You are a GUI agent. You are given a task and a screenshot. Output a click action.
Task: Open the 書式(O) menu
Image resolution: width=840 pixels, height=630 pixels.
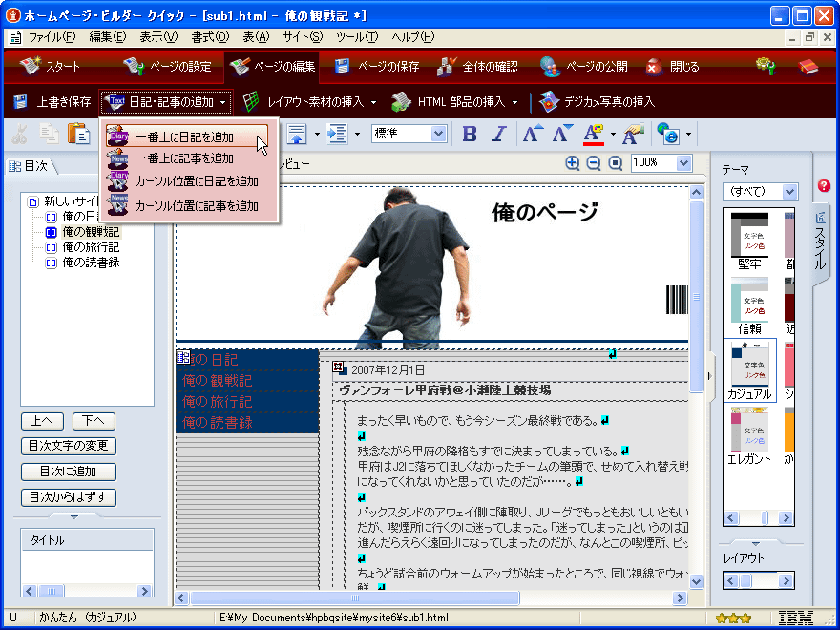(210, 37)
